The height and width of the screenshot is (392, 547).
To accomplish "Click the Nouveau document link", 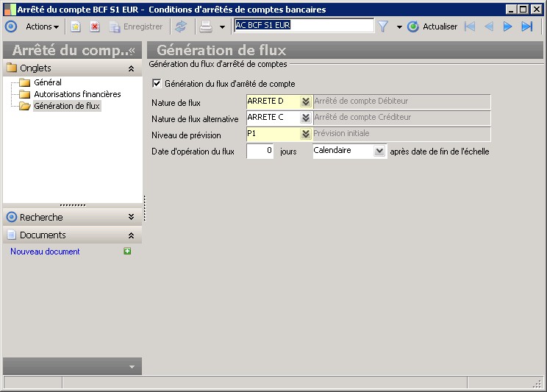I will click(x=45, y=252).
